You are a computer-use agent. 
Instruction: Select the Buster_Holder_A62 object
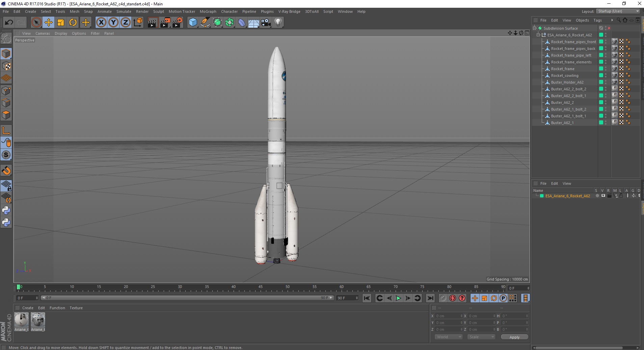[x=567, y=82]
